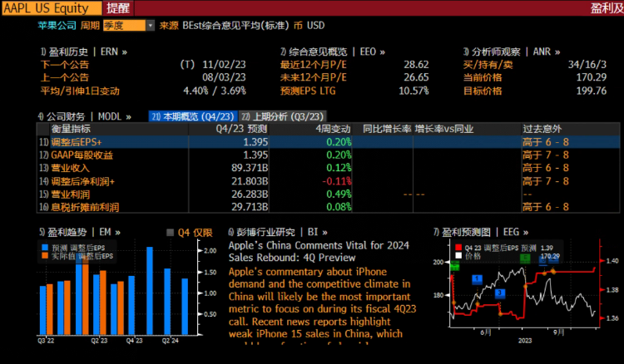Open 彭博行业研究 BI section link
This screenshot has height=364, width=624.
278,232
